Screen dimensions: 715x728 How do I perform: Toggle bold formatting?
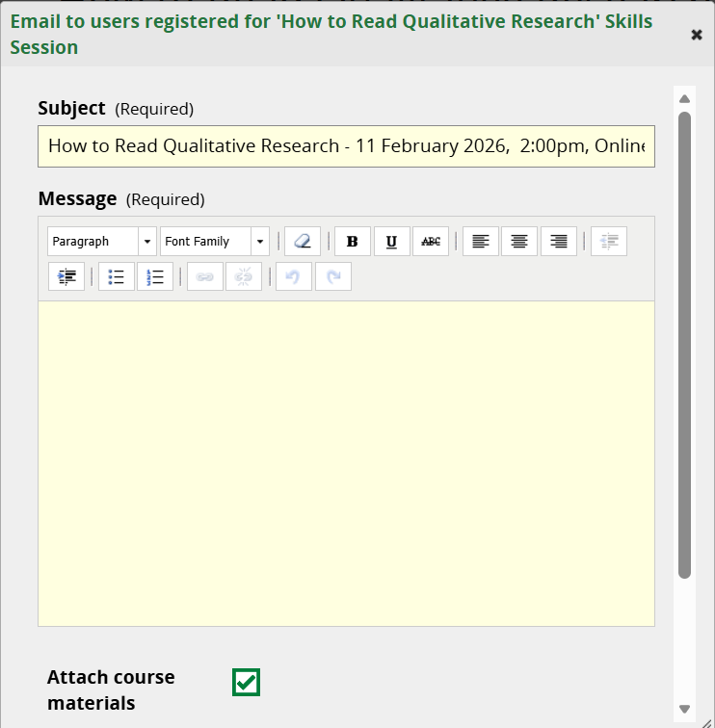353,242
